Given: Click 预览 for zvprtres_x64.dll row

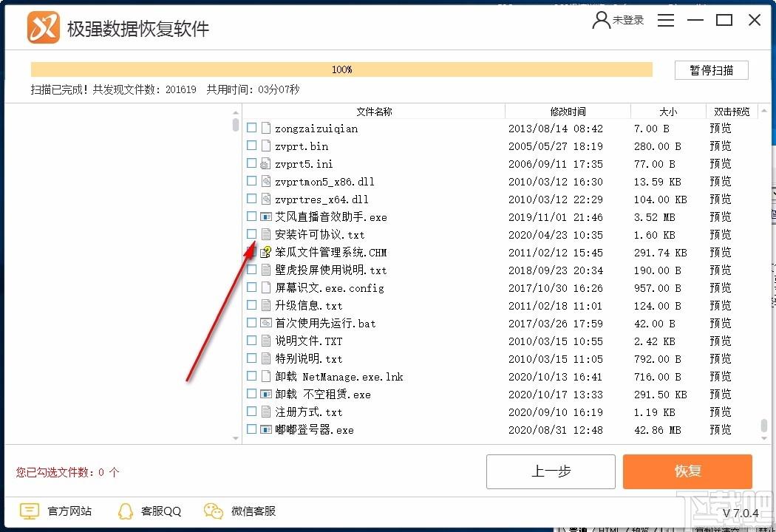Looking at the screenshot, I should [720, 199].
